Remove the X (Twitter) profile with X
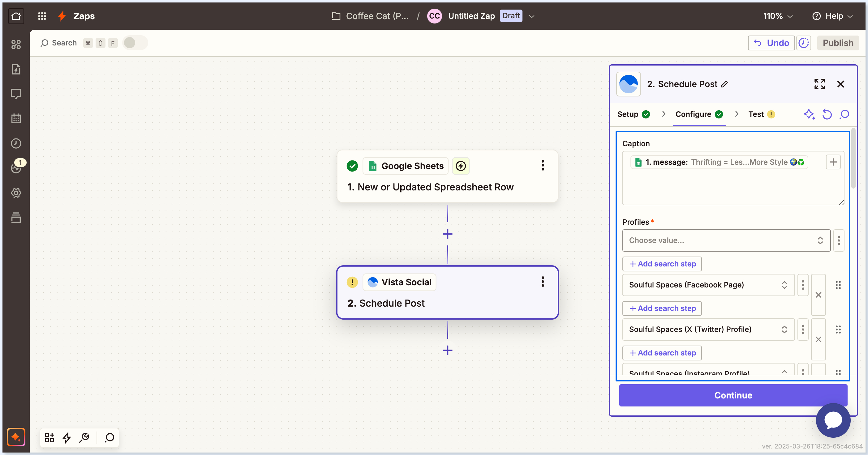This screenshot has width=868, height=455. pyautogui.click(x=818, y=339)
